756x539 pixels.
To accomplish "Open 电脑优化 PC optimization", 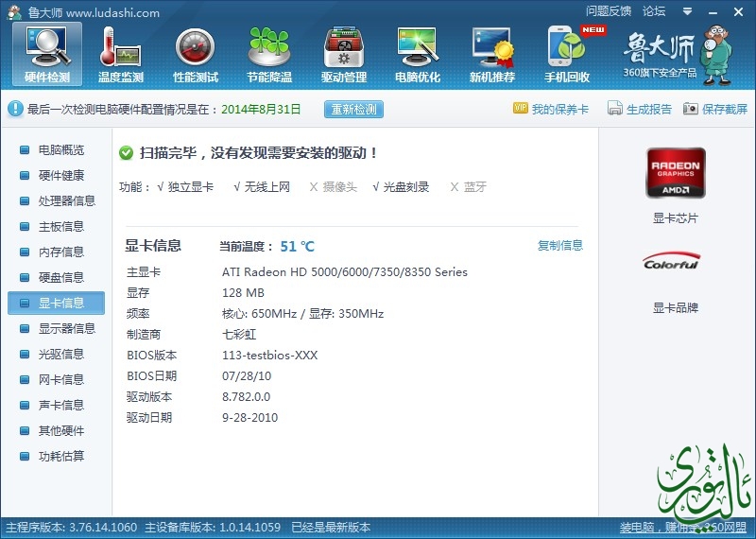I will coord(418,54).
